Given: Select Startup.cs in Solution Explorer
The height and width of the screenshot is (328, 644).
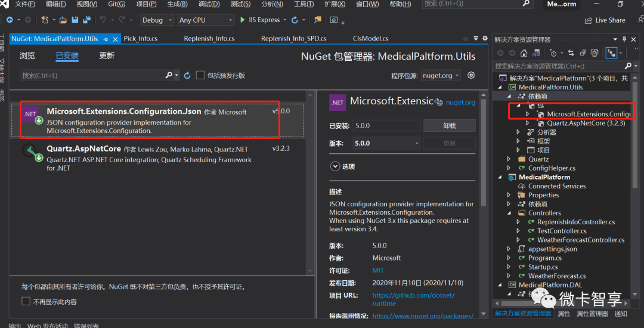Looking at the screenshot, I should (x=543, y=267).
